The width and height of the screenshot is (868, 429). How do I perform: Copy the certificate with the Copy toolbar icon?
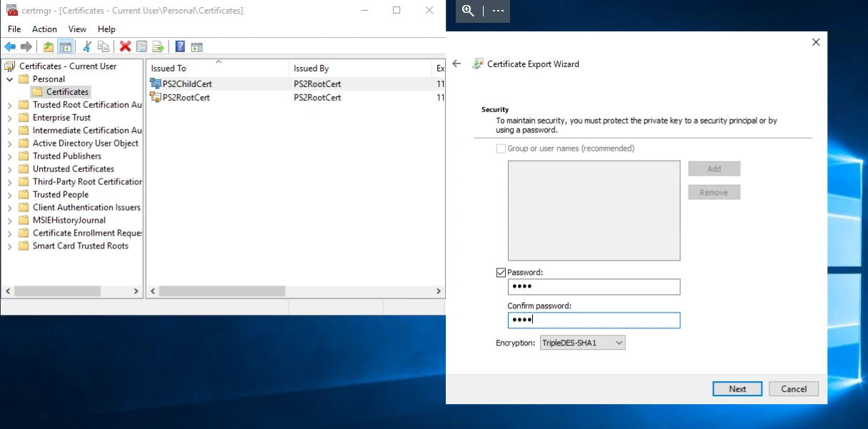pyautogui.click(x=104, y=46)
